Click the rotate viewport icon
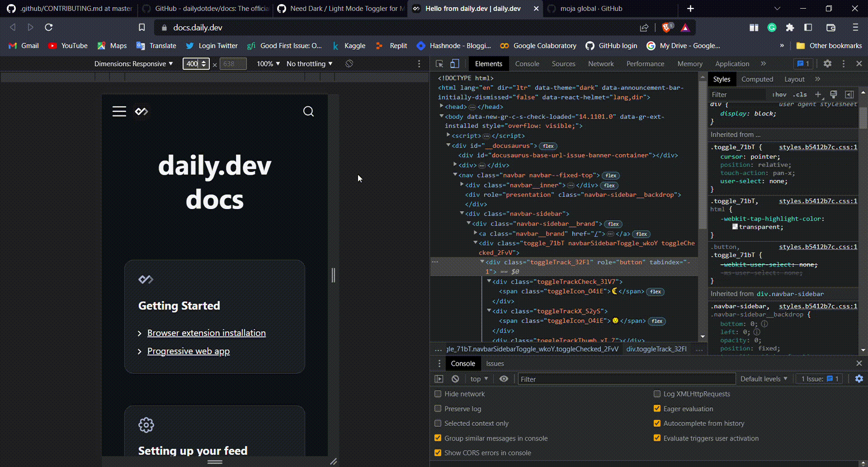Screen dimensions: 868x467 point(348,64)
